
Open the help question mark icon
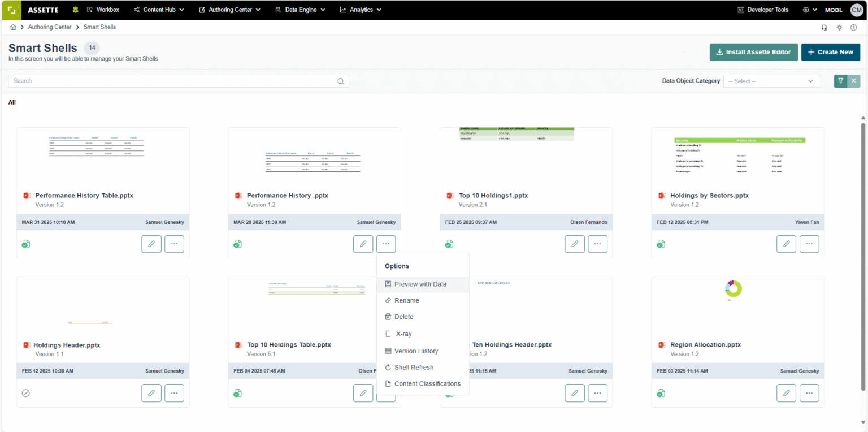(x=854, y=27)
